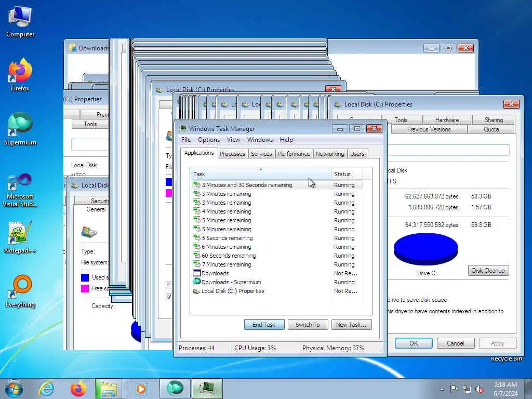Open the Options menu in Task Manager

tap(209, 140)
